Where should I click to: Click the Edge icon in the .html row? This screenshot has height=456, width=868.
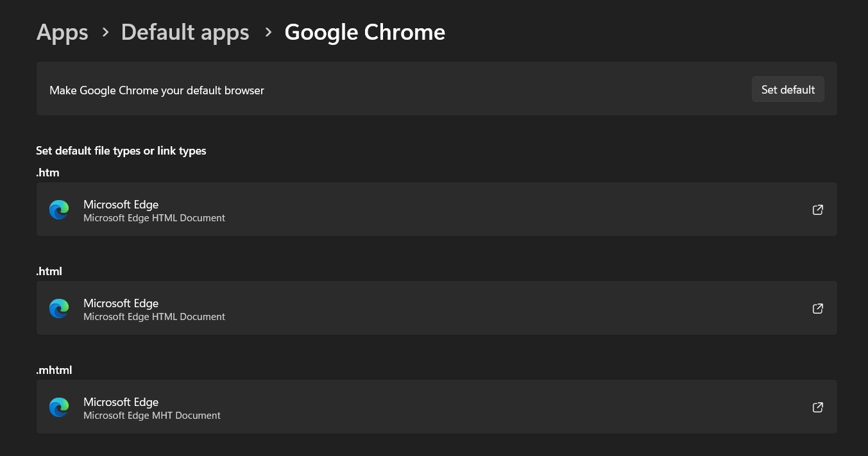pyautogui.click(x=59, y=308)
